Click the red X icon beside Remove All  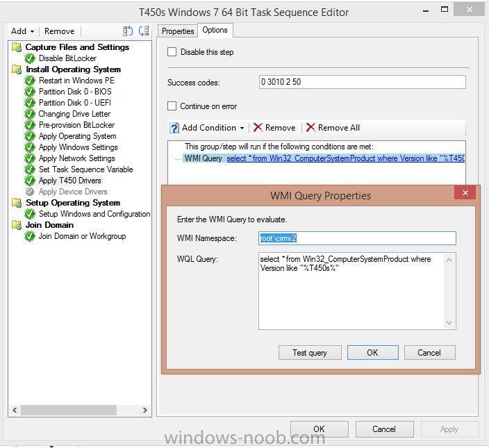310,128
